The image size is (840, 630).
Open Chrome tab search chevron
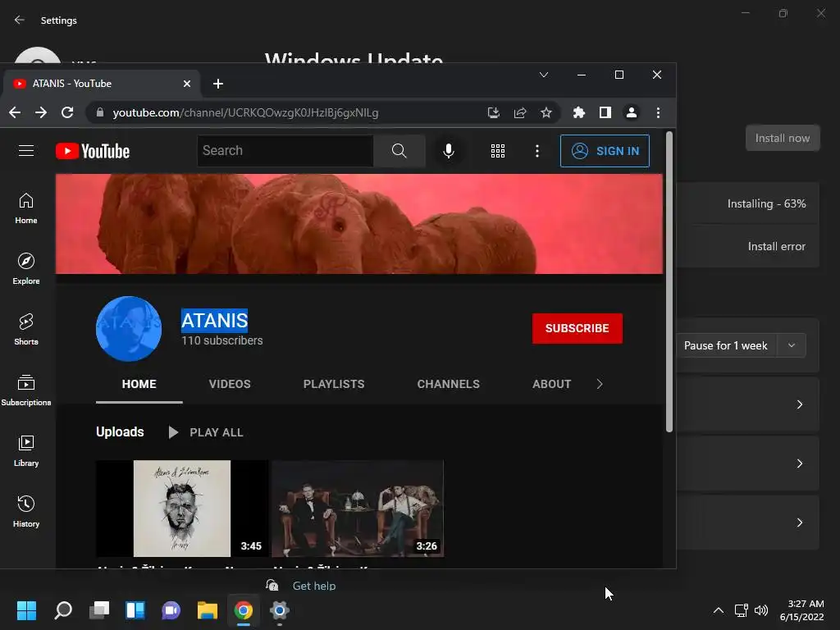pos(544,75)
